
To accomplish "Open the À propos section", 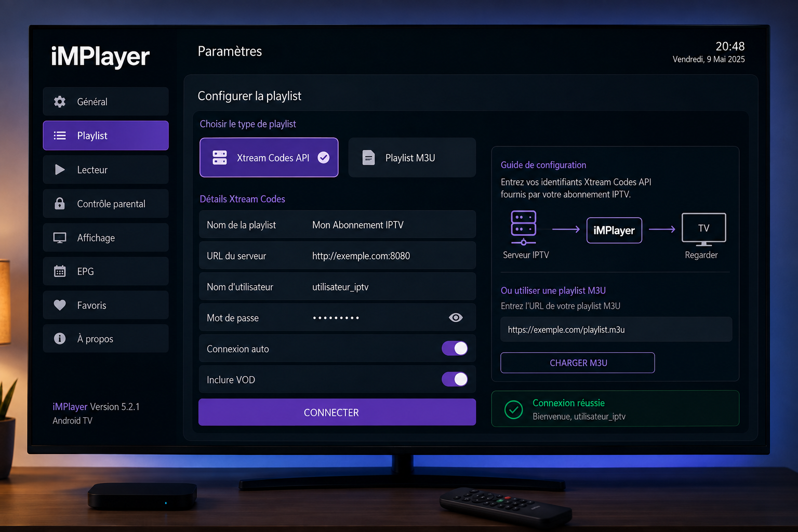I will tap(106, 339).
